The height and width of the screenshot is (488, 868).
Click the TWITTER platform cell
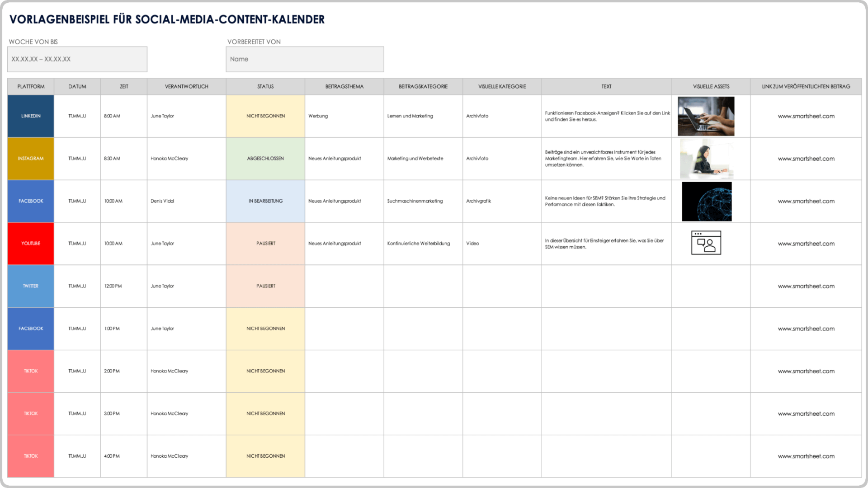point(31,286)
